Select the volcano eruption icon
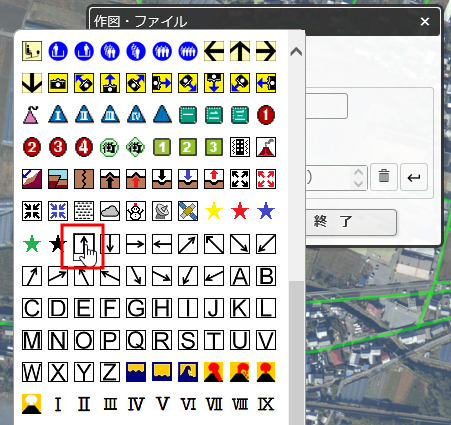Viewport: 451px width, 425px height. click(266, 147)
